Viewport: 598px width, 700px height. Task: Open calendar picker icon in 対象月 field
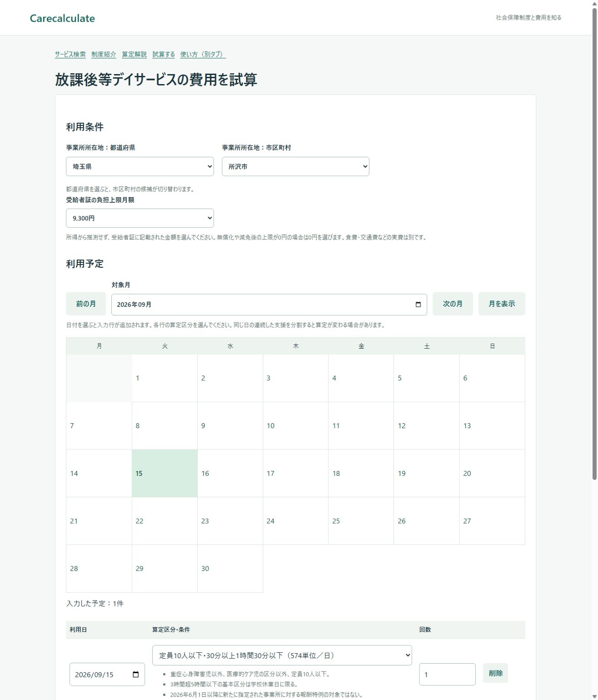(x=418, y=305)
